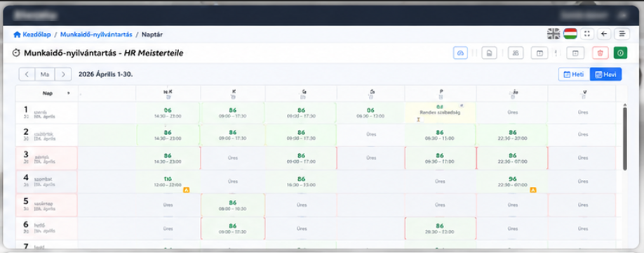
Task: Select day 5's only green 86 shift cell
Action: tap(233, 205)
